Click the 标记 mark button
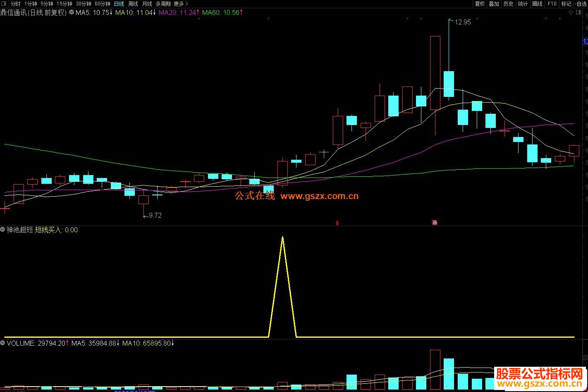 [x=566, y=4]
